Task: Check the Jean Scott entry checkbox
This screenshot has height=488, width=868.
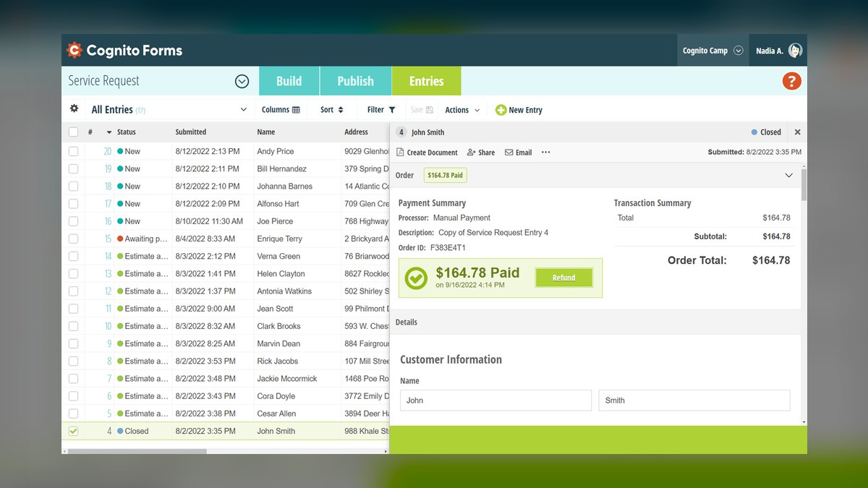Action: coord(73,309)
